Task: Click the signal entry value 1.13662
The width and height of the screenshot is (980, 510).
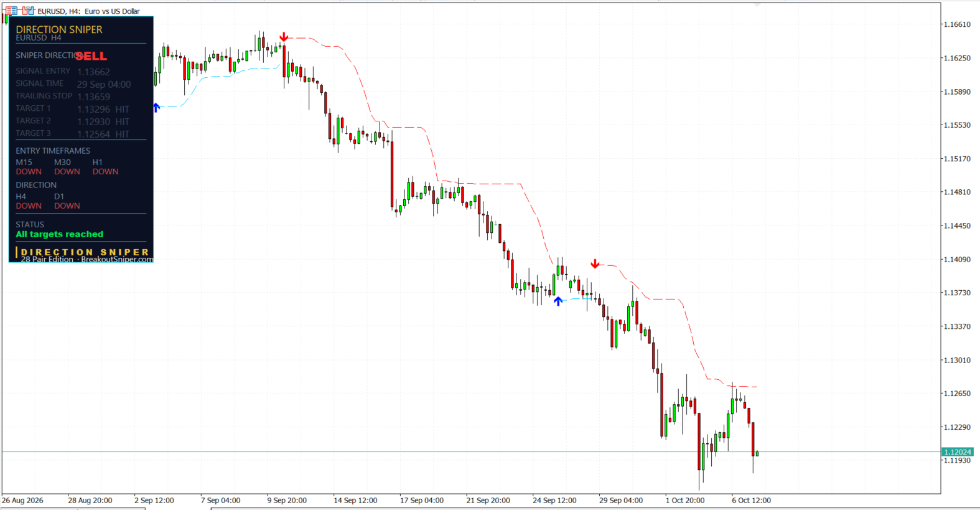Action: click(x=93, y=72)
